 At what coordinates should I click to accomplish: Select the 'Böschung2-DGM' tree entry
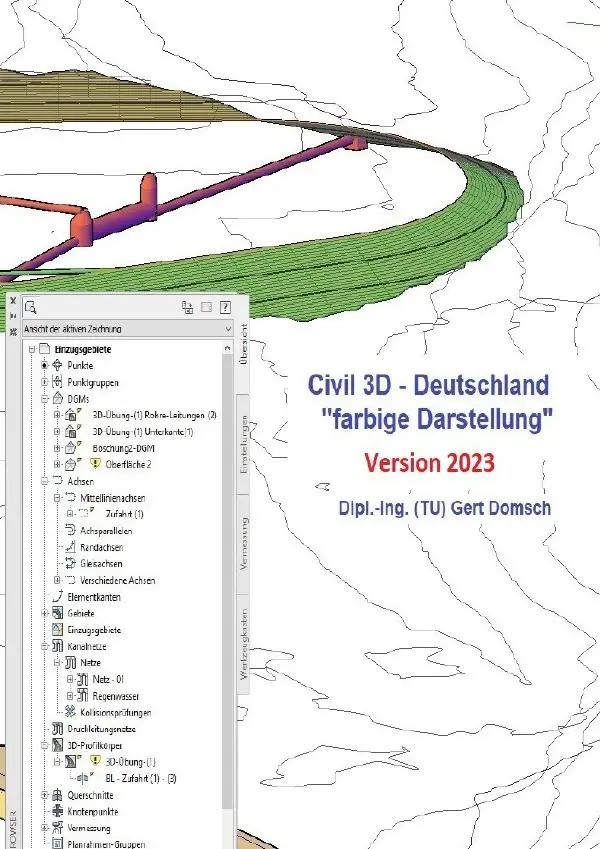[123, 448]
